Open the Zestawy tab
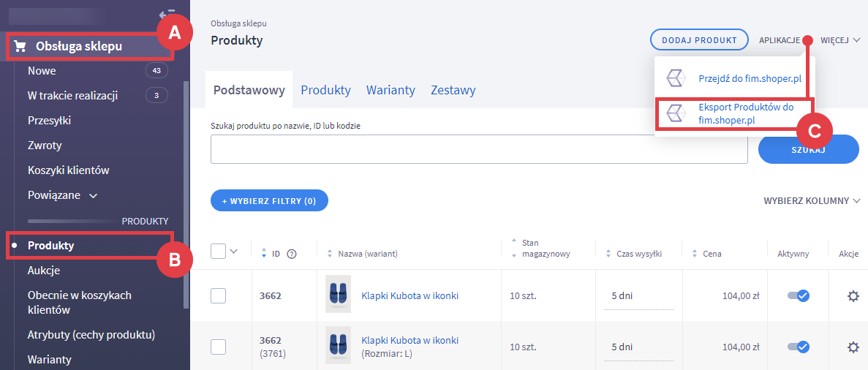This screenshot has width=868, height=370. tap(453, 90)
